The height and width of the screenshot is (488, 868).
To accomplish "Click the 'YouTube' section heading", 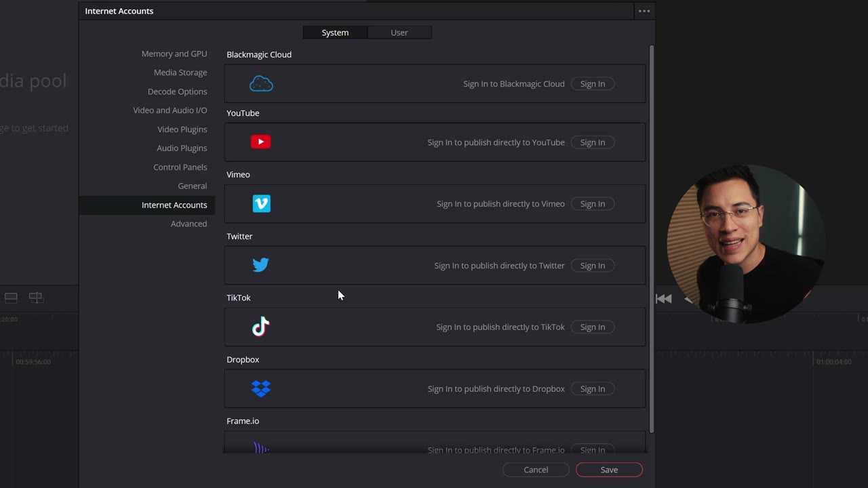I will pos(243,113).
